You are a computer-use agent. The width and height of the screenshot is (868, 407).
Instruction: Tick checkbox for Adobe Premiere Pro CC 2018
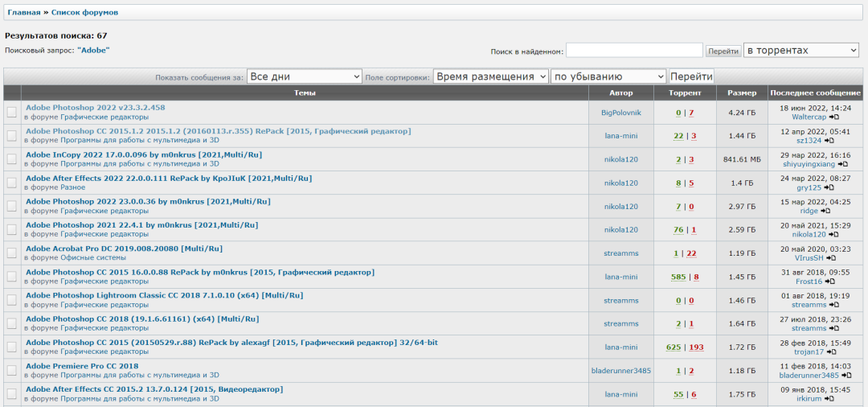(x=11, y=371)
